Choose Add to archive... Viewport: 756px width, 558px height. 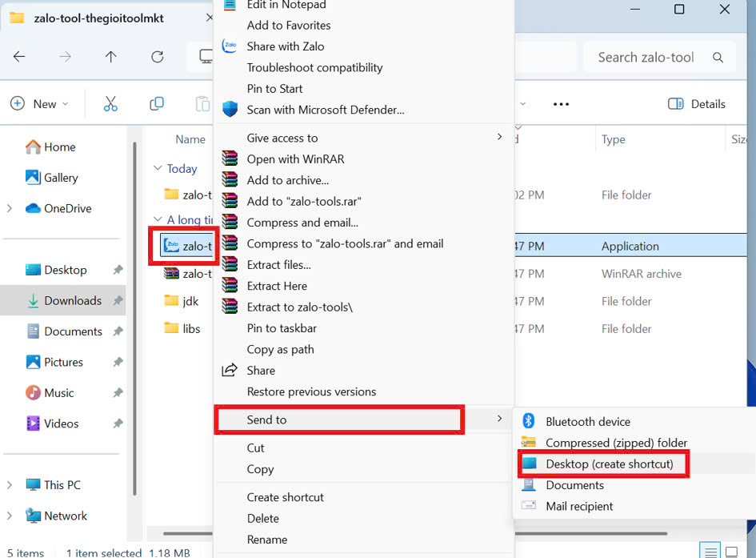pyautogui.click(x=288, y=180)
